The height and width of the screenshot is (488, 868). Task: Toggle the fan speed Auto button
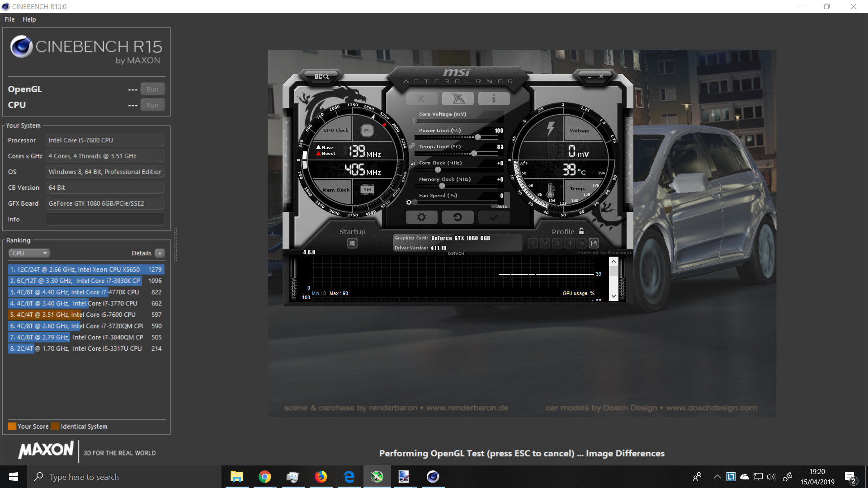[x=502, y=206]
